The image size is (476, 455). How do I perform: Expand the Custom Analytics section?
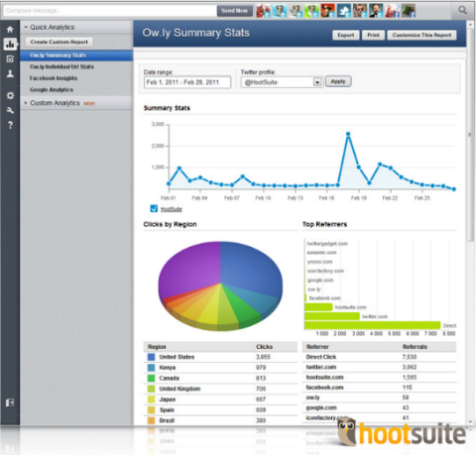26,103
